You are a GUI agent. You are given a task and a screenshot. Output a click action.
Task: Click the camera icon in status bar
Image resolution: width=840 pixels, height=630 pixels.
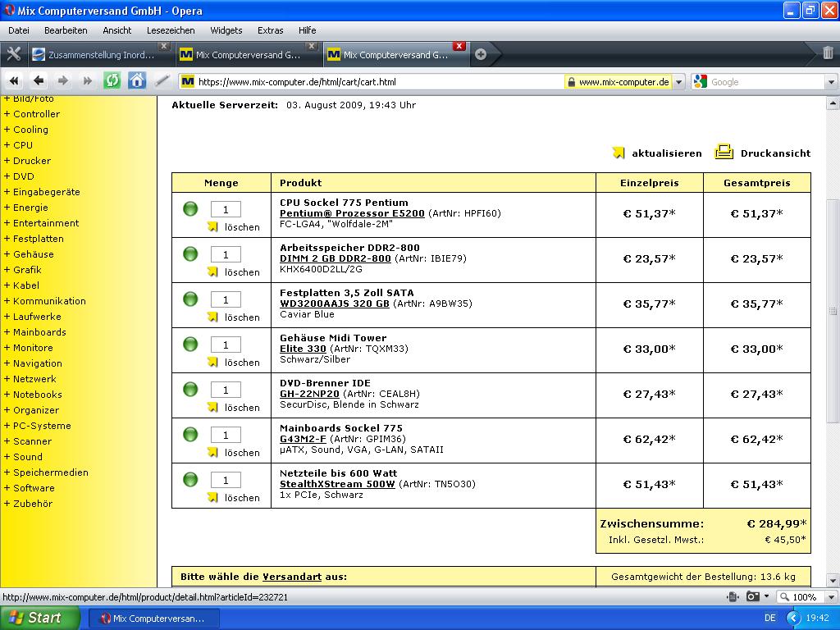click(753, 596)
